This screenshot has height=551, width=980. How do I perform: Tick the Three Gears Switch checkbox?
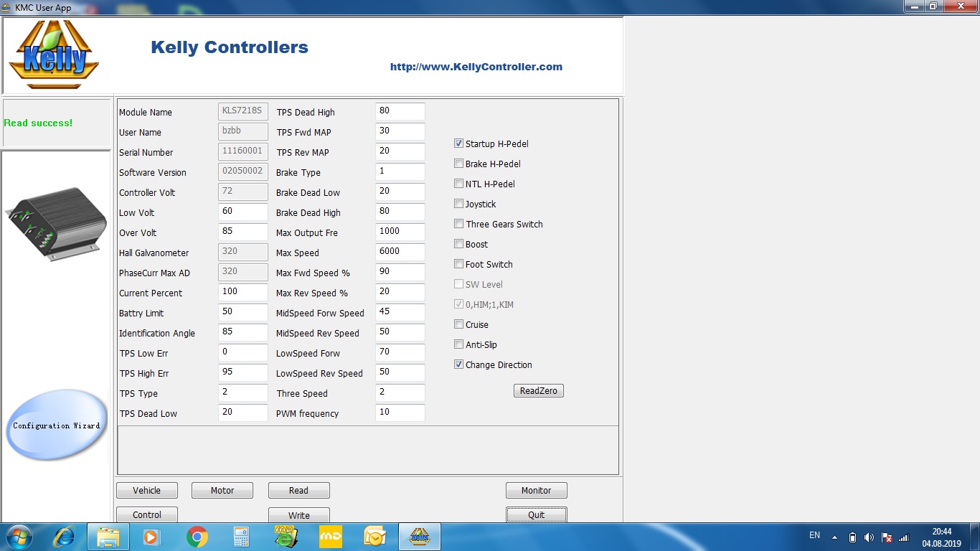coord(459,224)
